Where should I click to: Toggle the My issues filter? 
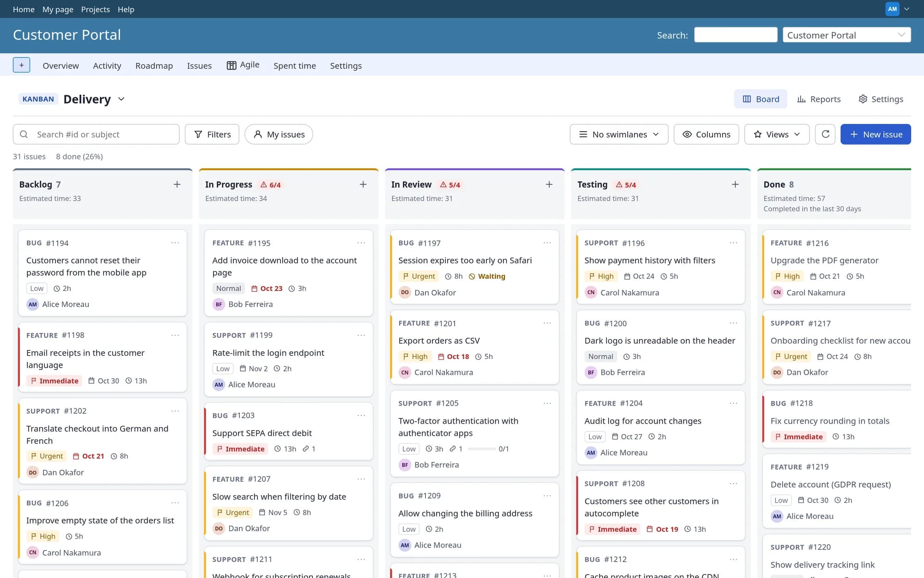(x=279, y=134)
